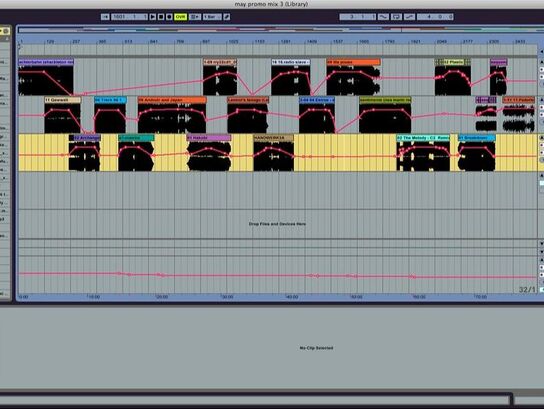Select the teal green clip on yellow track
Viewport: 544px width, 409px height.
click(x=136, y=138)
